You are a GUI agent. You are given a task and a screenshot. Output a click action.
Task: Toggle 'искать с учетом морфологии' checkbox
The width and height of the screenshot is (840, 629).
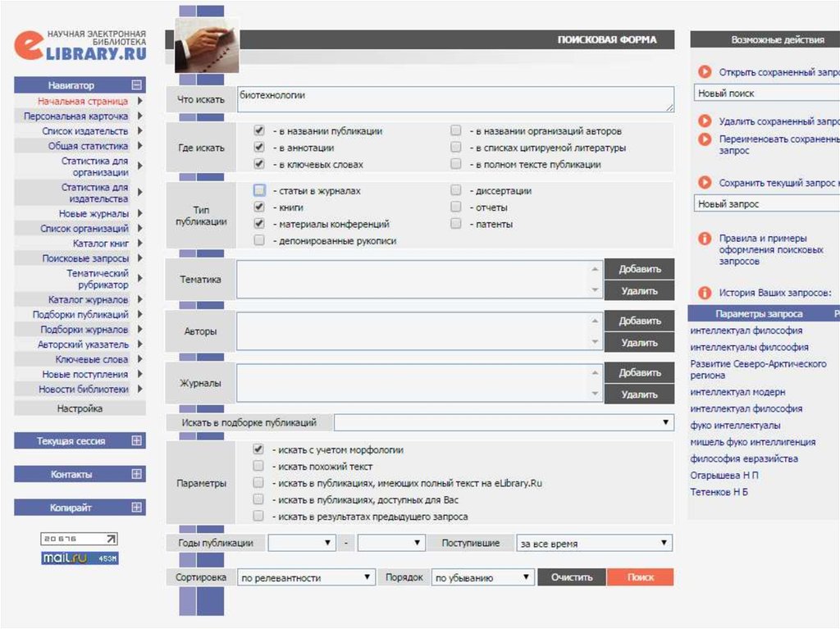pos(258,449)
